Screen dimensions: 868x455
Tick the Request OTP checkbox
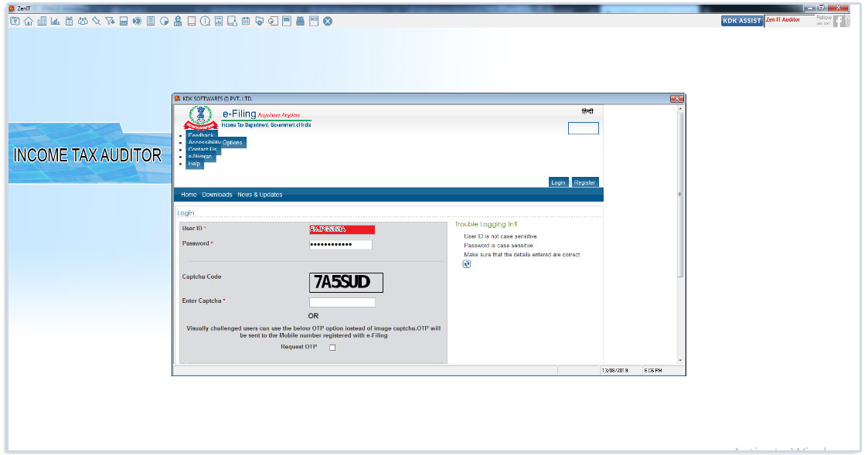coord(332,348)
